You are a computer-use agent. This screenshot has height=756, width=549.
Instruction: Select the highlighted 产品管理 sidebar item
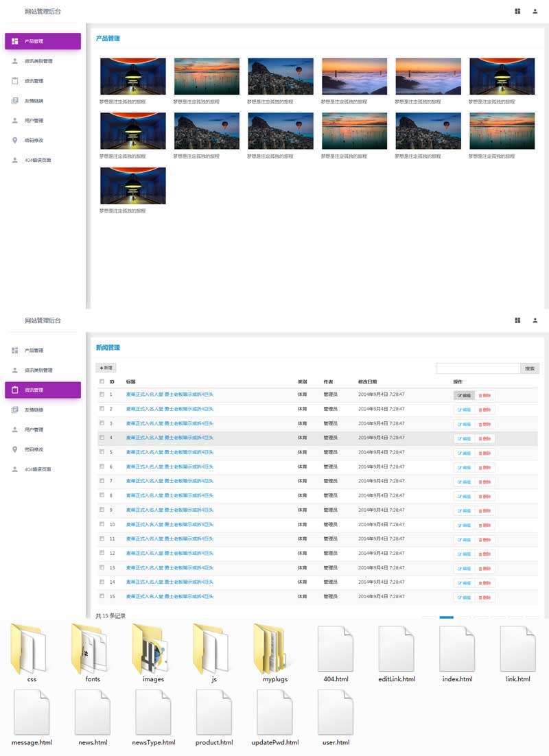pos(43,41)
